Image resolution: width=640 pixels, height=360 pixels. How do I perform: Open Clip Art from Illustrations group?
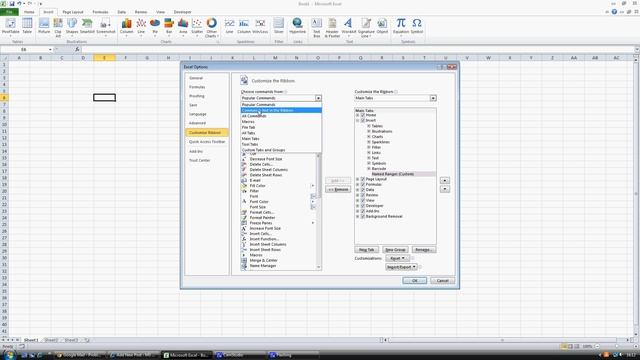click(58, 27)
